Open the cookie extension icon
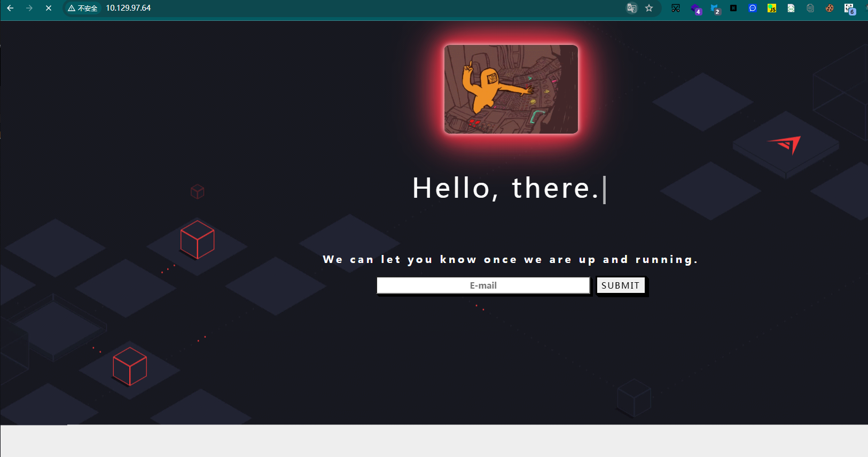 pos(830,8)
